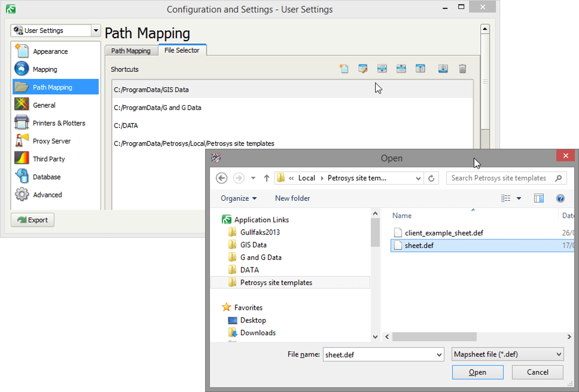Click the Export button
This screenshot has height=392, width=579.
point(33,220)
